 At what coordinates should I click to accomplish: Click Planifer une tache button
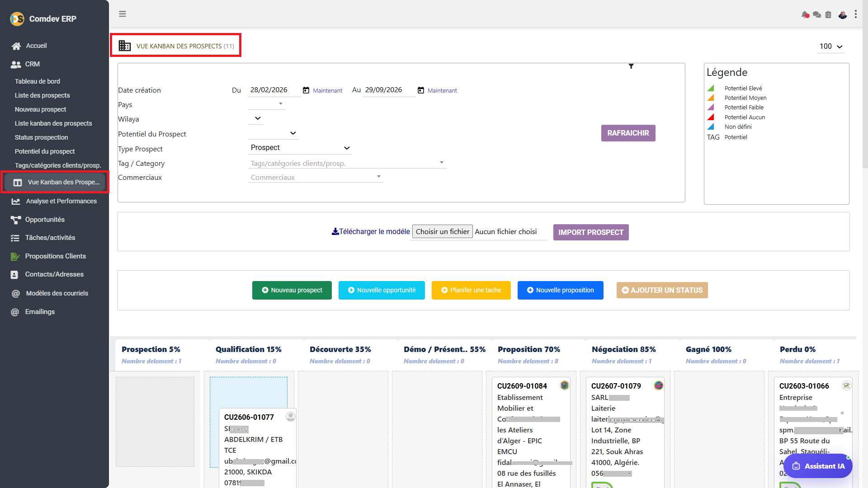pos(471,290)
